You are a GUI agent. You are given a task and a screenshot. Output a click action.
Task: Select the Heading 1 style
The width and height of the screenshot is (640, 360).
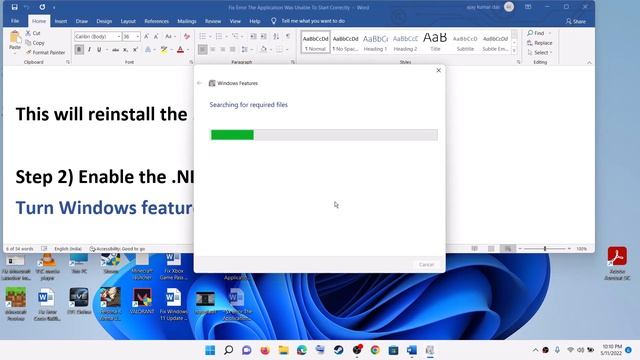[375, 42]
